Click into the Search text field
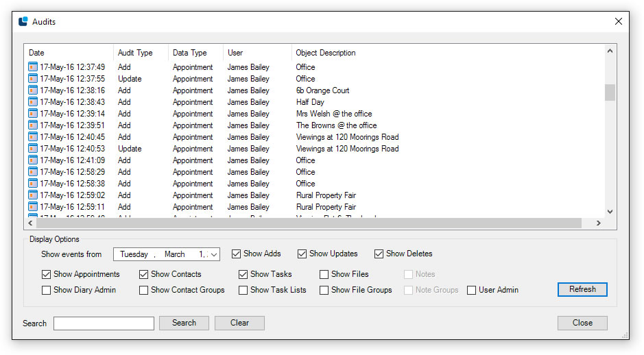This screenshot has width=644, height=355. click(104, 323)
